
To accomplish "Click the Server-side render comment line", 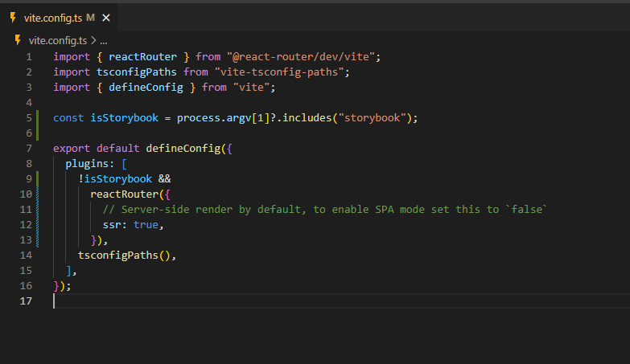I will (324, 210).
